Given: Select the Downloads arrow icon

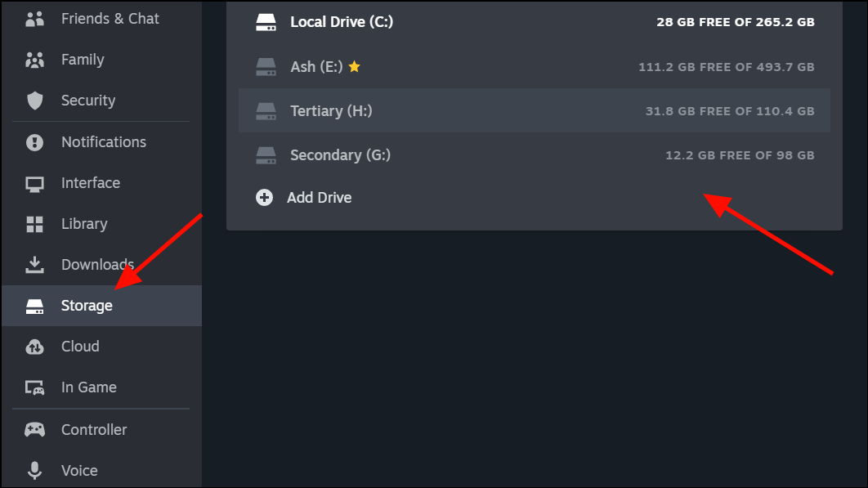Looking at the screenshot, I should [34, 264].
